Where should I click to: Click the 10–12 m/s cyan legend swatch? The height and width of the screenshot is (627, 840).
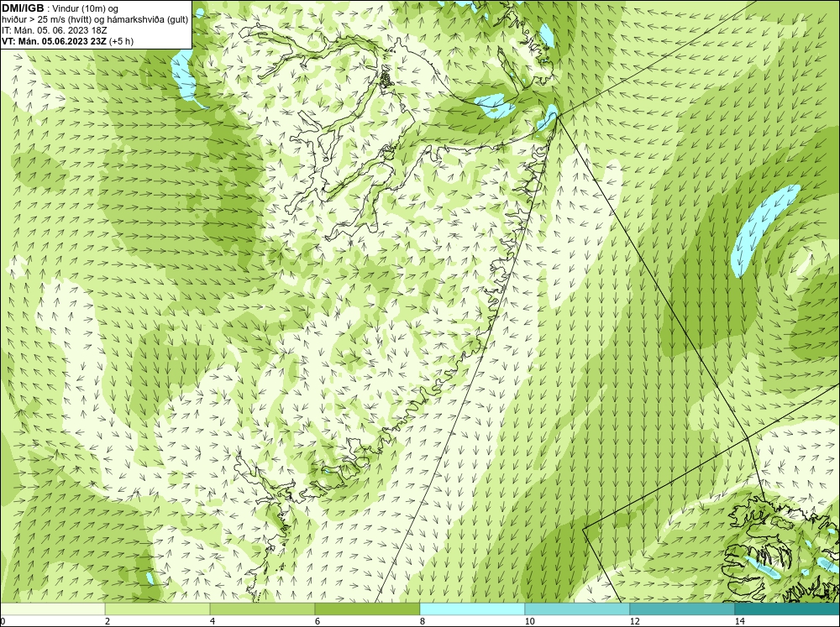click(x=578, y=609)
